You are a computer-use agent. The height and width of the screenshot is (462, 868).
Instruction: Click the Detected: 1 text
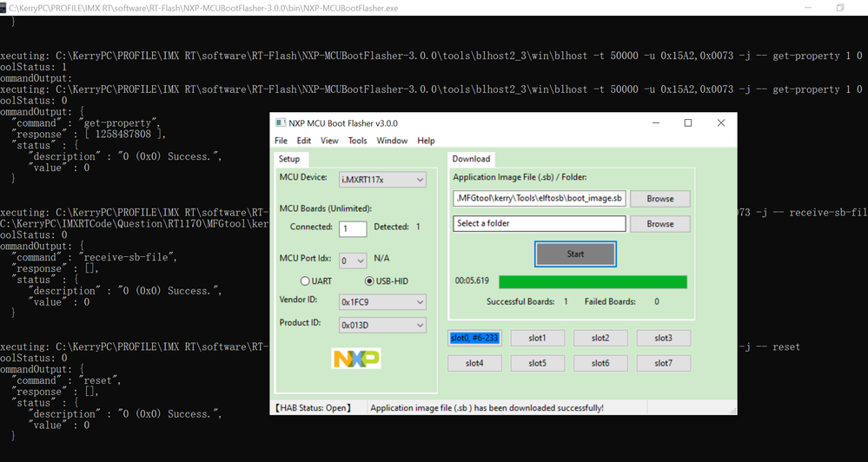tap(397, 227)
